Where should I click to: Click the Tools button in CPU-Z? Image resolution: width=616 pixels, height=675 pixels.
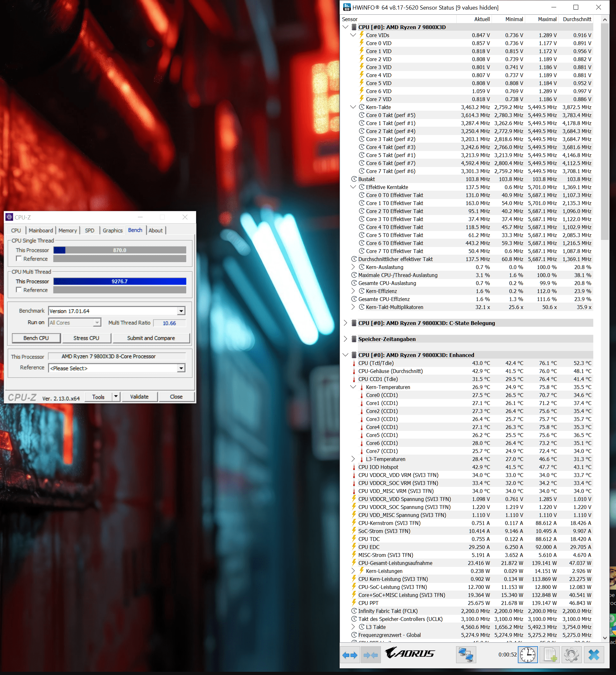pos(98,397)
